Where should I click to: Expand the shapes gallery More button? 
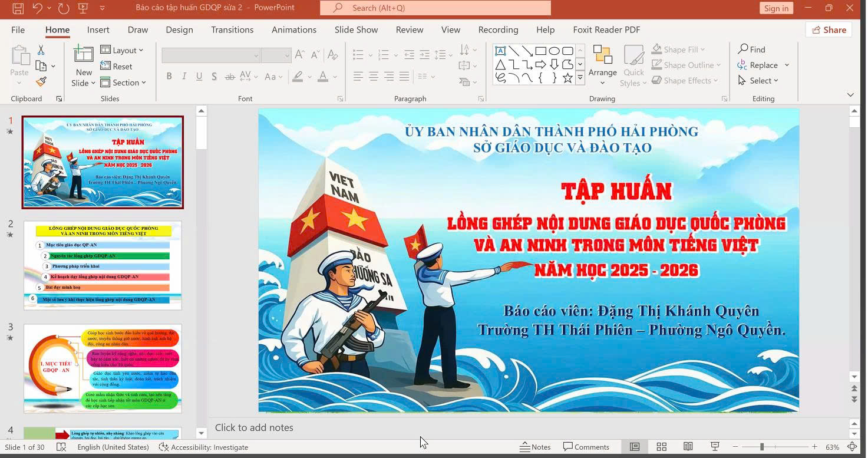tap(580, 78)
